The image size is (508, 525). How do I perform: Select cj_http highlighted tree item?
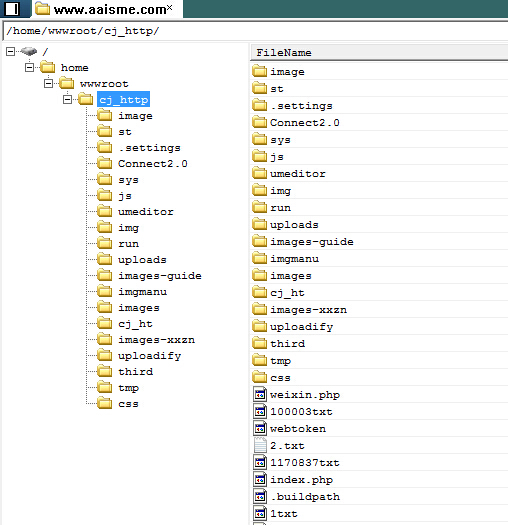tap(123, 99)
